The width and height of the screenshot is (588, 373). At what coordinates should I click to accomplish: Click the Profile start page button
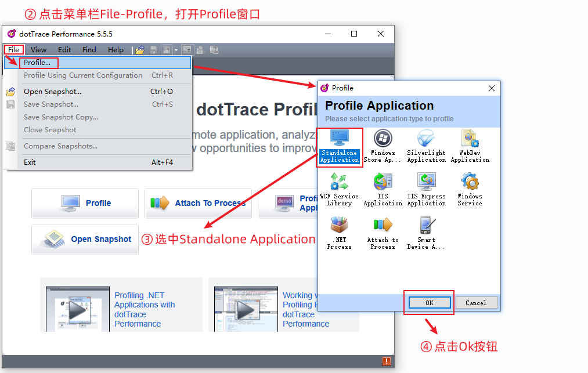pos(85,203)
